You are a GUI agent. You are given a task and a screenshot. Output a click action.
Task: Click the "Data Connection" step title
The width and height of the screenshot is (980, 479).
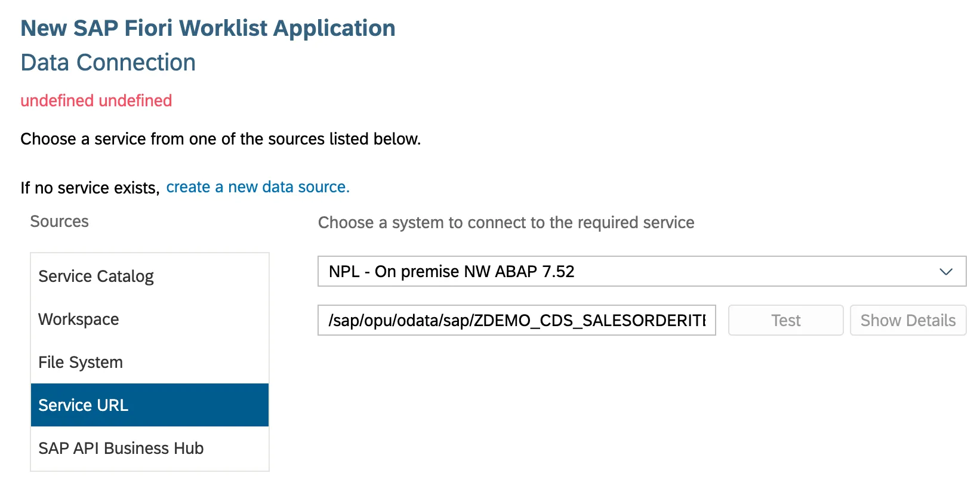[x=108, y=63]
